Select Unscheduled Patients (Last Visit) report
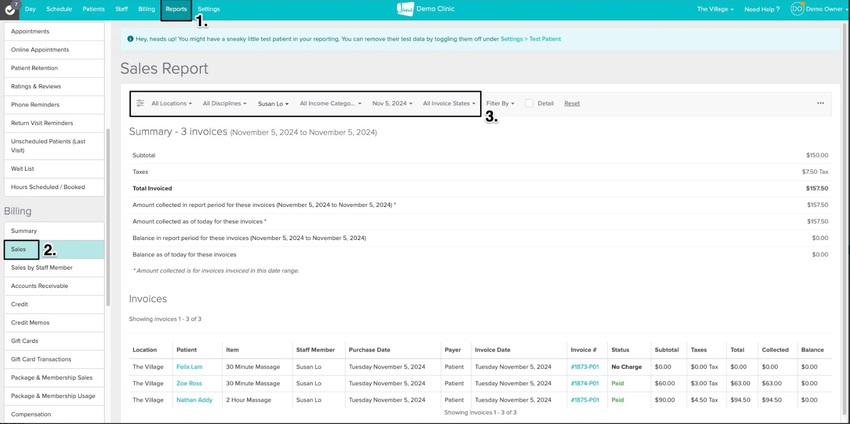850x424 pixels. coord(54,146)
